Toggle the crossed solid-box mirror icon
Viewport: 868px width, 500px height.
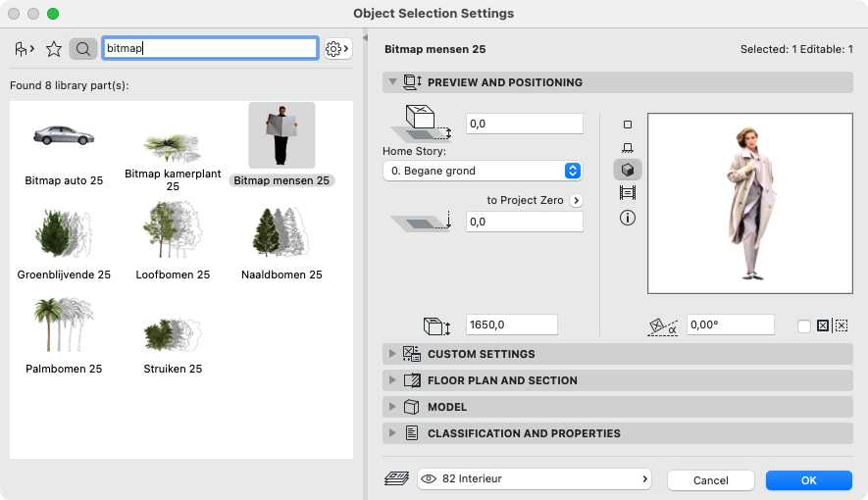point(823,325)
